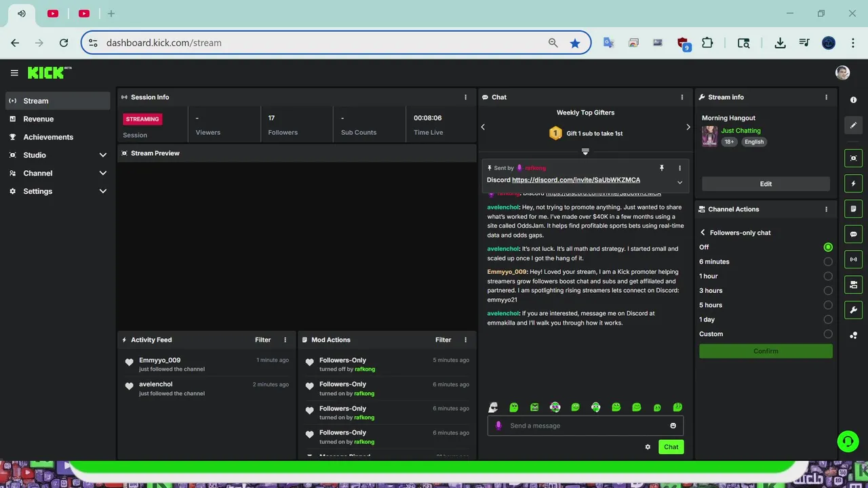Click the chat bubble icon in the right sidebar
Image resolution: width=868 pixels, height=488 pixels.
[853, 235]
